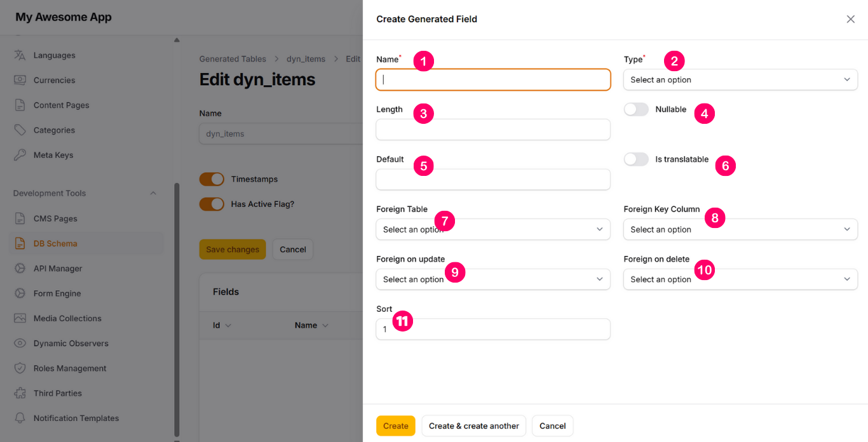Collapse the Development Tools section
Screen dimensions: 868x442
[x=153, y=193]
